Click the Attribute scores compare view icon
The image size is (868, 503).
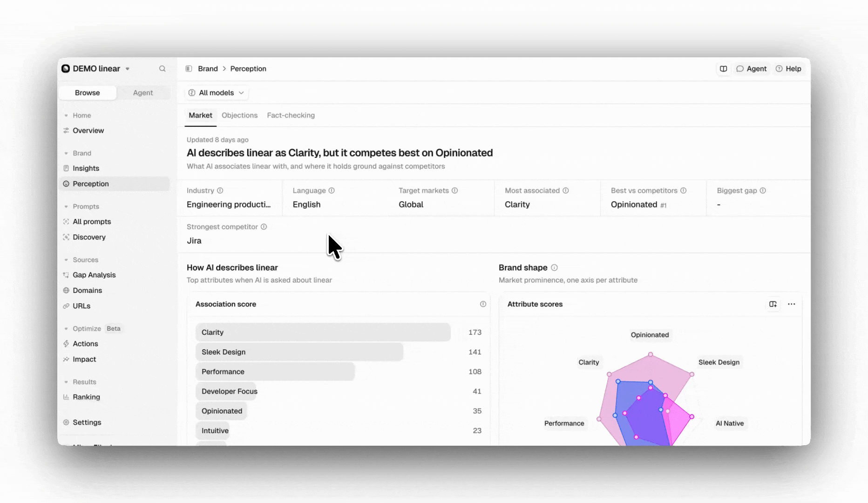pos(773,304)
